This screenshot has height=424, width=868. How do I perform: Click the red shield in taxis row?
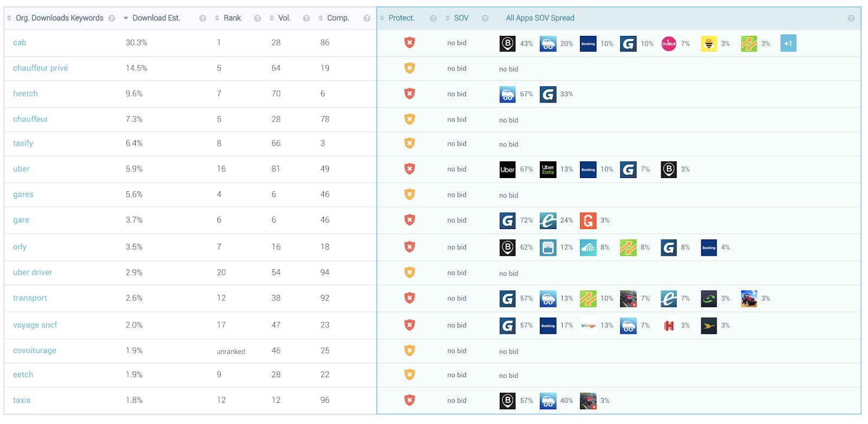coord(410,400)
